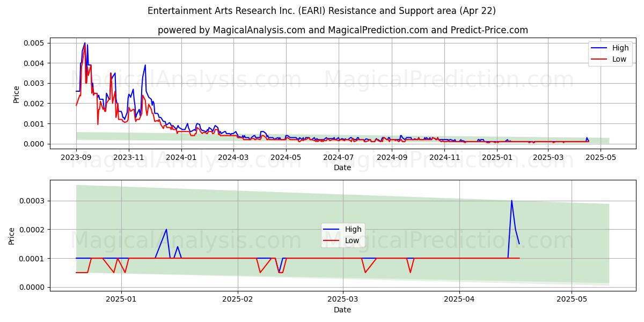Click the 'Date' x-axis label of bottom chart
This screenshot has width=644, height=322.
point(342,310)
